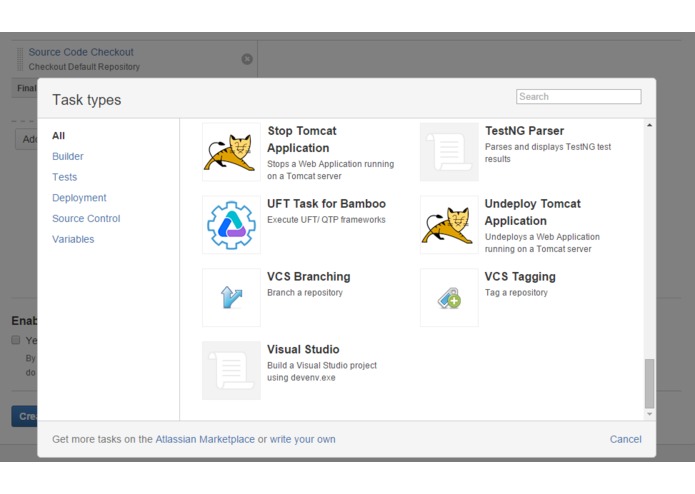This screenshot has height=494, width=695.
Task: Open the Atlassian Marketplace link
Action: [x=205, y=439]
